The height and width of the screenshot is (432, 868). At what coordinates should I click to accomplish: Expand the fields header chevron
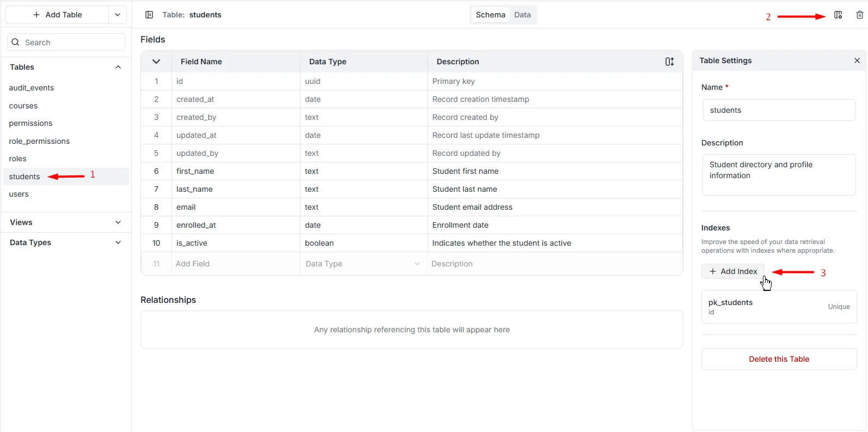point(156,62)
